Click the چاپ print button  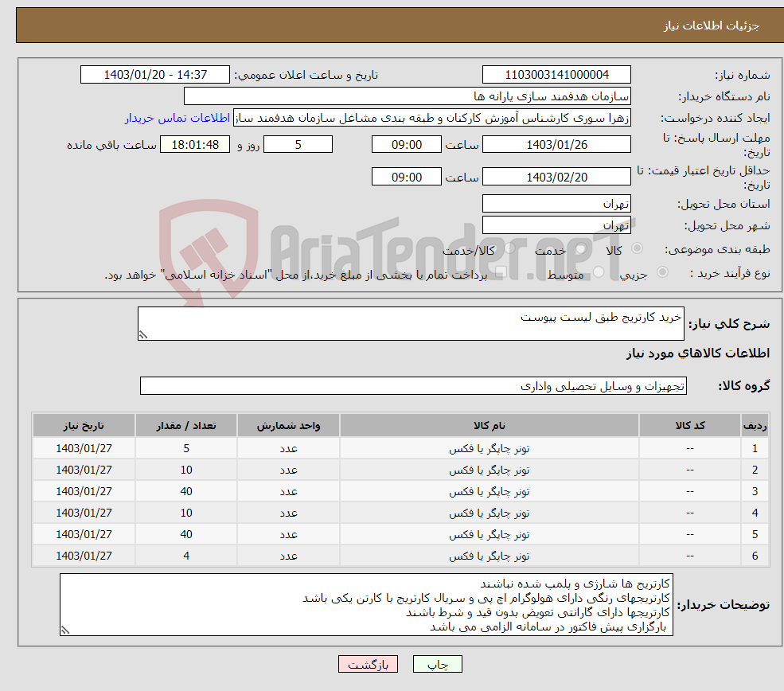(x=437, y=664)
